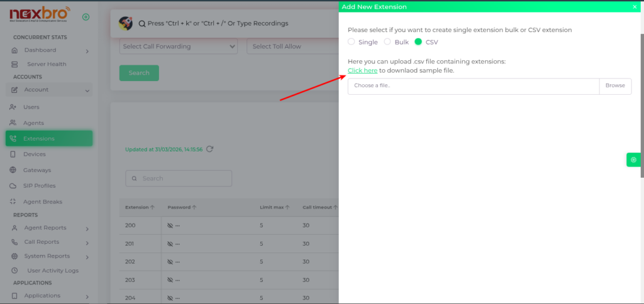Image resolution: width=644 pixels, height=304 pixels.
Task: Open User Activity Logs menu item
Action: tap(52, 271)
